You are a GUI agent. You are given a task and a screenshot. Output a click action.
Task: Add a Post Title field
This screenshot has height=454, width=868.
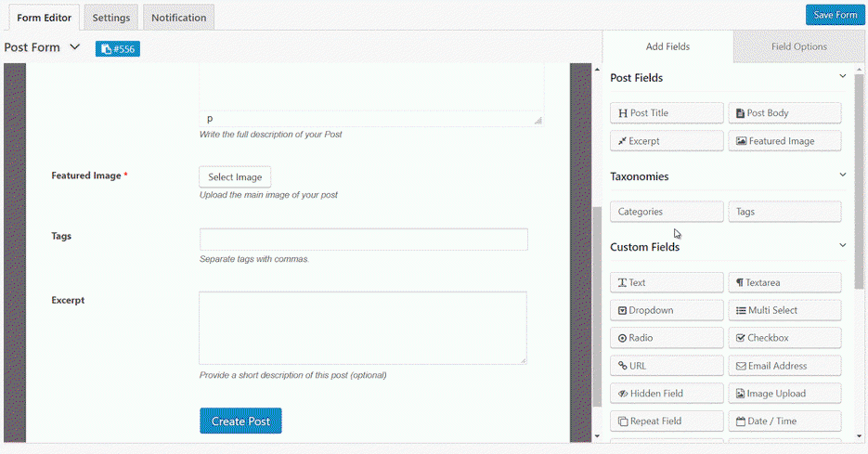tap(666, 113)
